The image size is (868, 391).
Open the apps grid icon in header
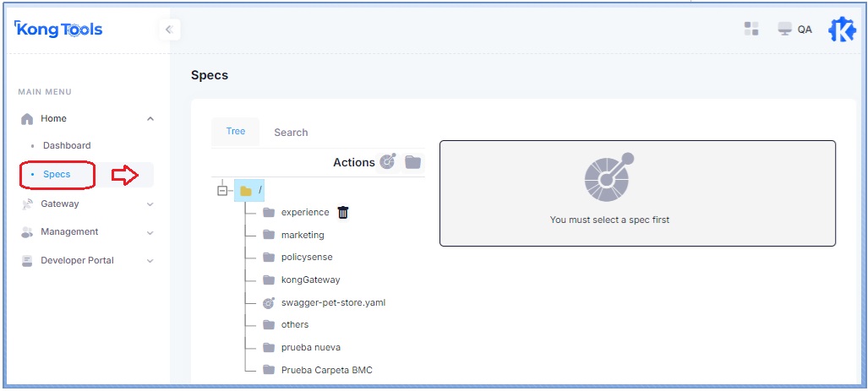[751, 30]
